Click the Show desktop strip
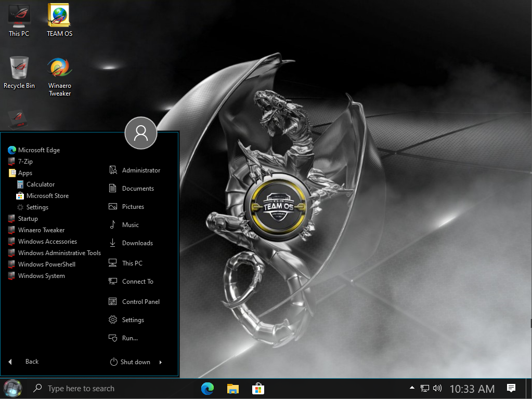 (x=528, y=389)
